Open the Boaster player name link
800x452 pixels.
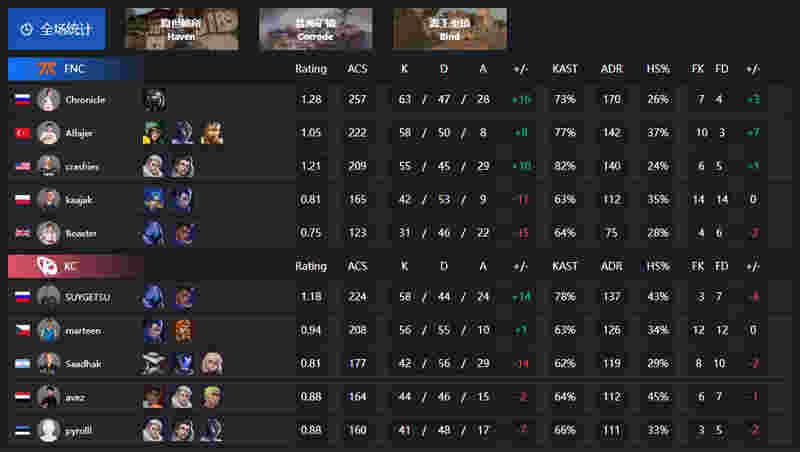pos(81,233)
